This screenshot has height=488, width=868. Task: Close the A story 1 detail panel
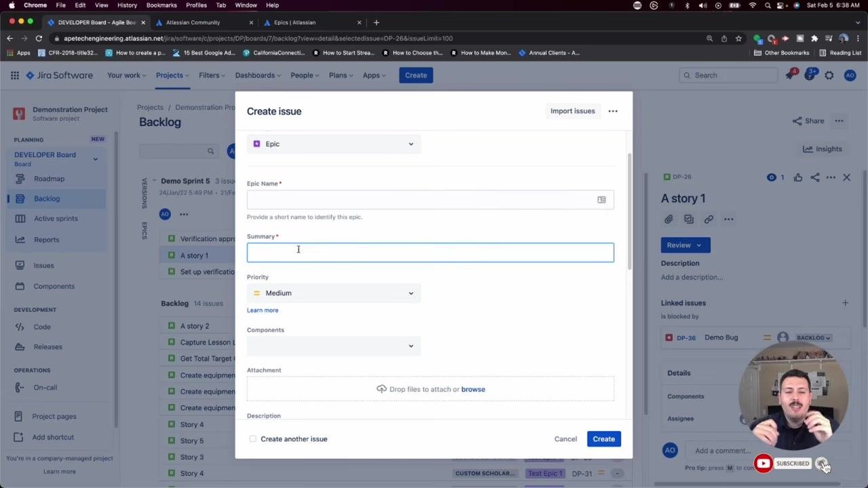[846, 178]
